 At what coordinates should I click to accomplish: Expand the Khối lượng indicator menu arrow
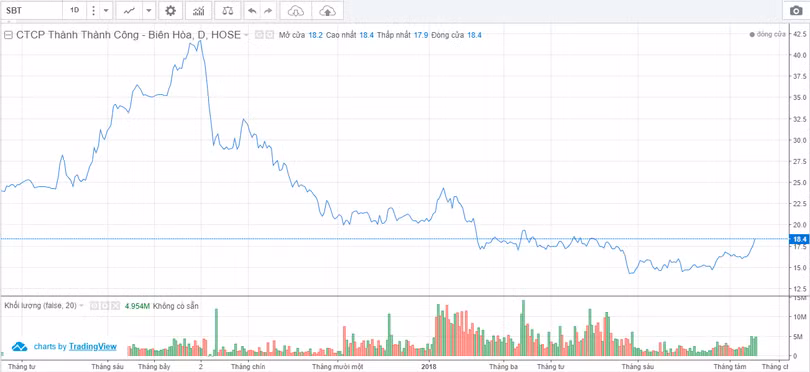coord(82,306)
